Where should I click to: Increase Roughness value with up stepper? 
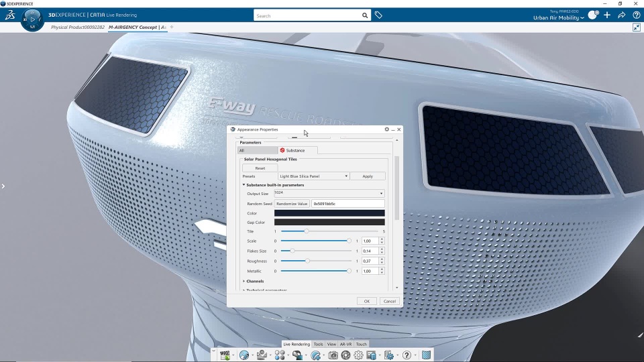382,259
